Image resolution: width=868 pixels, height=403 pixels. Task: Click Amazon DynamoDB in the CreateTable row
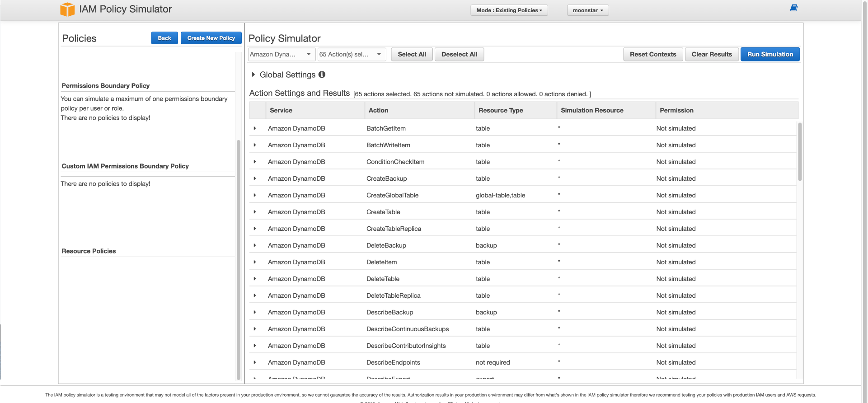point(296,212)
